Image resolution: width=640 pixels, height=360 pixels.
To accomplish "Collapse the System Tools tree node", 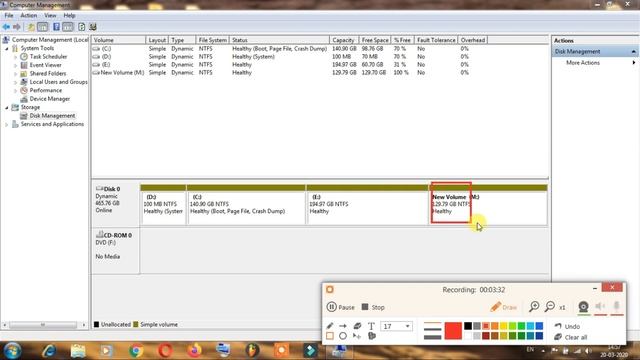I will click(7, 48).
